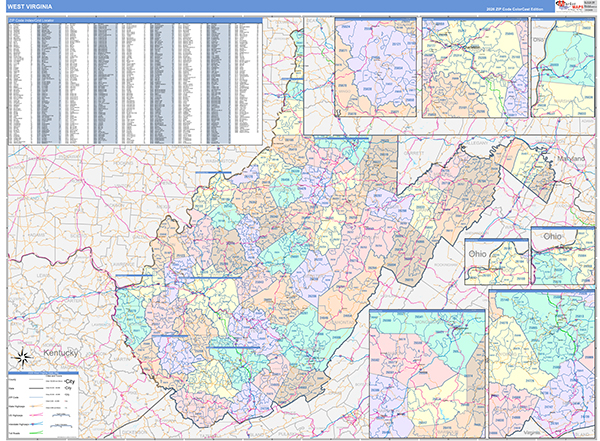Click the CARTER county label
The width and height of the screenshot is (600, 441).
73,301
